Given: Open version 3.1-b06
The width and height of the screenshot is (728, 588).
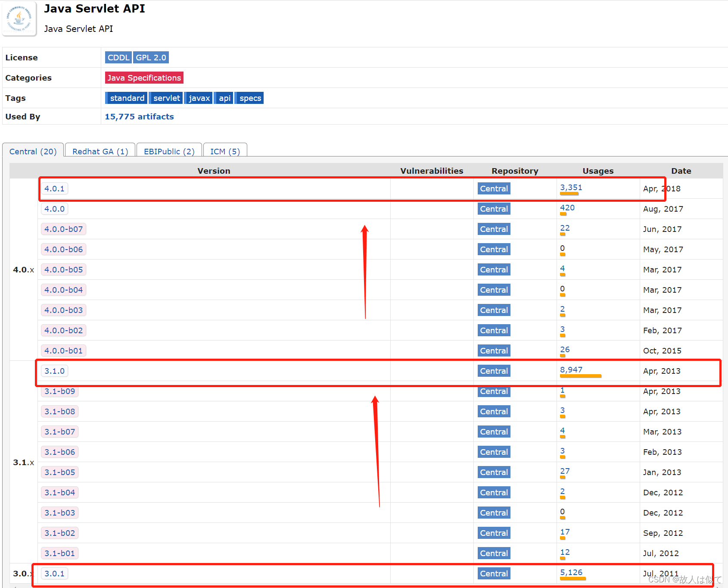Looking at the screenshot, I should click(60, 452).
